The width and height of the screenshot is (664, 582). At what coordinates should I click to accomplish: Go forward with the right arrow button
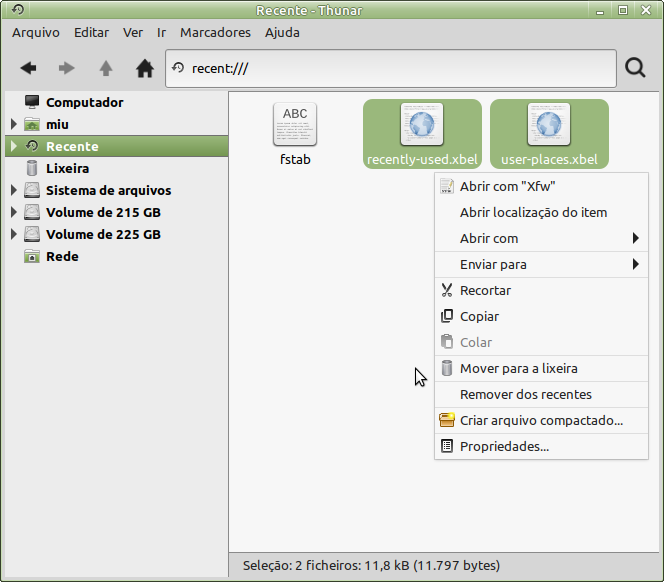(66, 68)
